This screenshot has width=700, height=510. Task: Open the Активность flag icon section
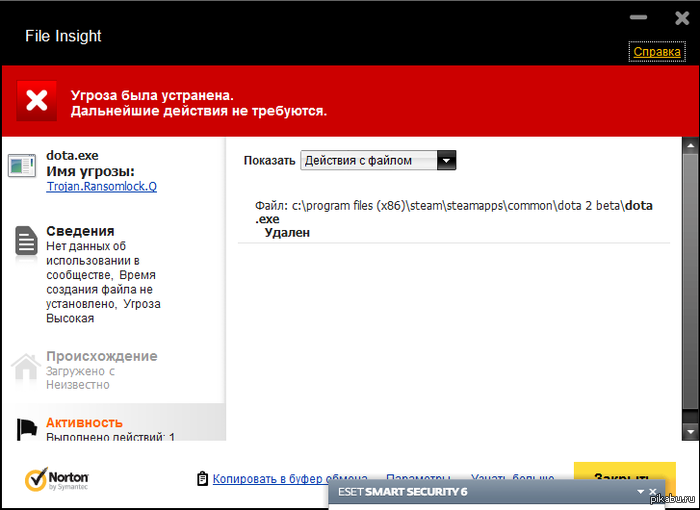point(27,429)
